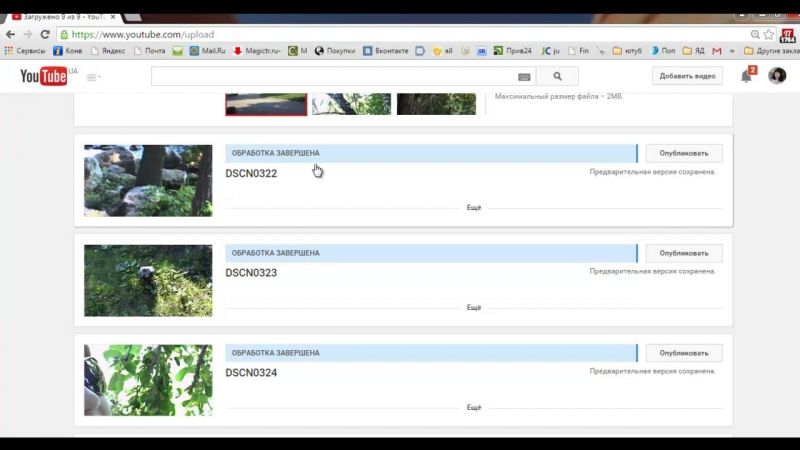Publish the DSCN0324 video
Viewport: 800px width, 450px height.
click(683, 353)
